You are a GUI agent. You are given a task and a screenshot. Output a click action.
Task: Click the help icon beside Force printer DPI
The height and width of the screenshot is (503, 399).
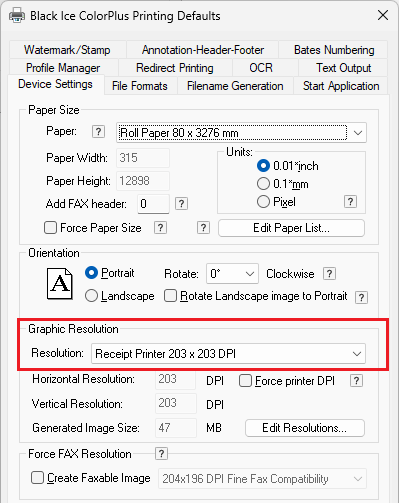coord(356,381)
